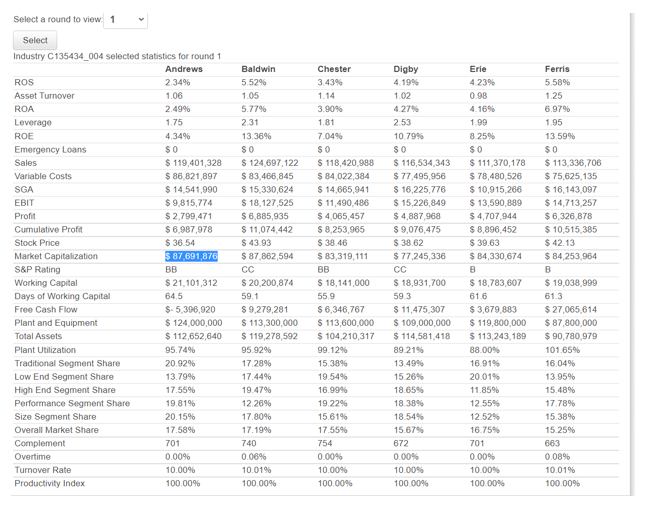Click the Digby column header
Image resolution: width=651 pixels, height=524 pixels.
click(406, 69)
